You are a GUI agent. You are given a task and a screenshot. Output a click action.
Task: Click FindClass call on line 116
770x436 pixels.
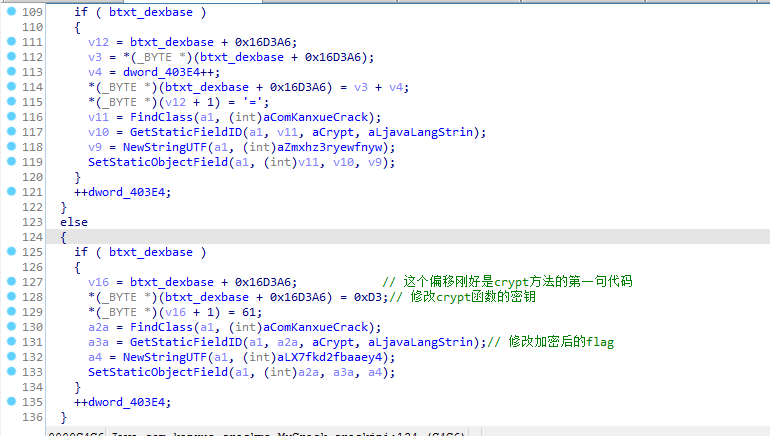pos(161,117)
